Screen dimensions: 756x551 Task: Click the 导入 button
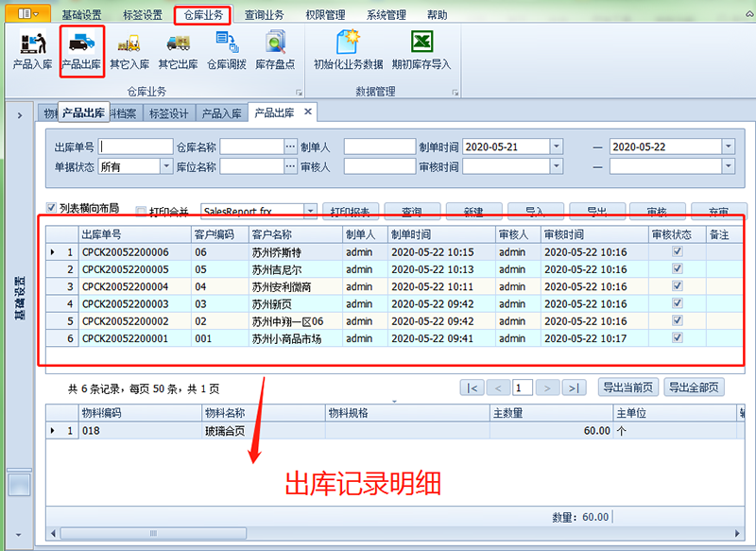pyautogui.click(x=535, y=211)
